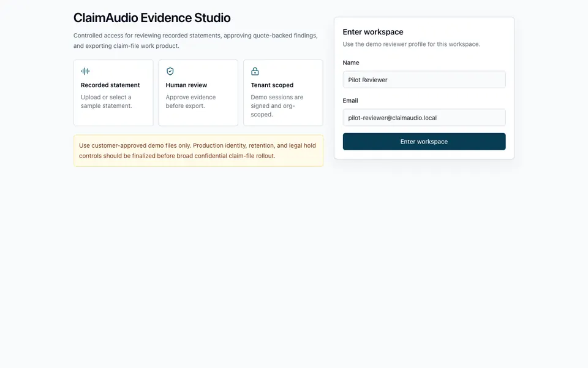Viewport: 588px width, 368px height.
Task: Click the yellow demo files warning notice
Action: coord(198,151)
